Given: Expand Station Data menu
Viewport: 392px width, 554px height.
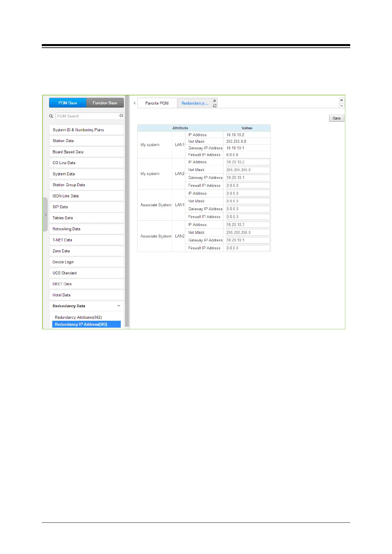Looking at the screenshot, I should pos(87,141).
